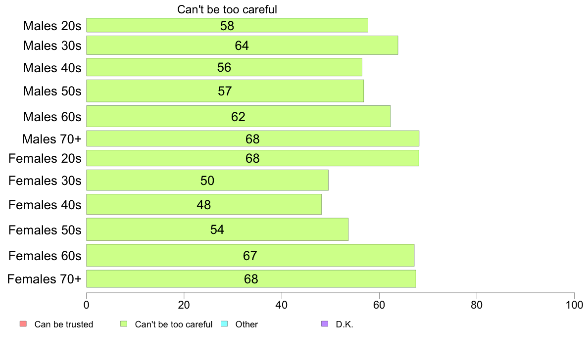Select the Males 30s bar showing 64

pos(242,45)
